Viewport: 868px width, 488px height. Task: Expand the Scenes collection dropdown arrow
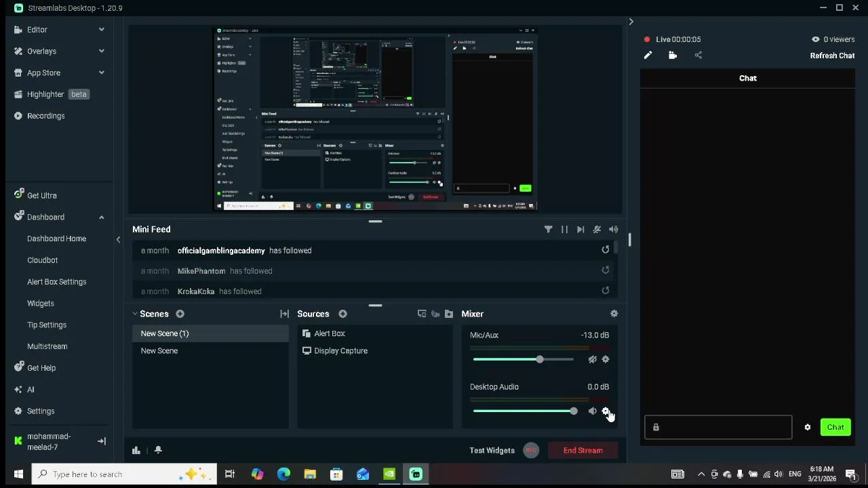click(x=135, y=314)
